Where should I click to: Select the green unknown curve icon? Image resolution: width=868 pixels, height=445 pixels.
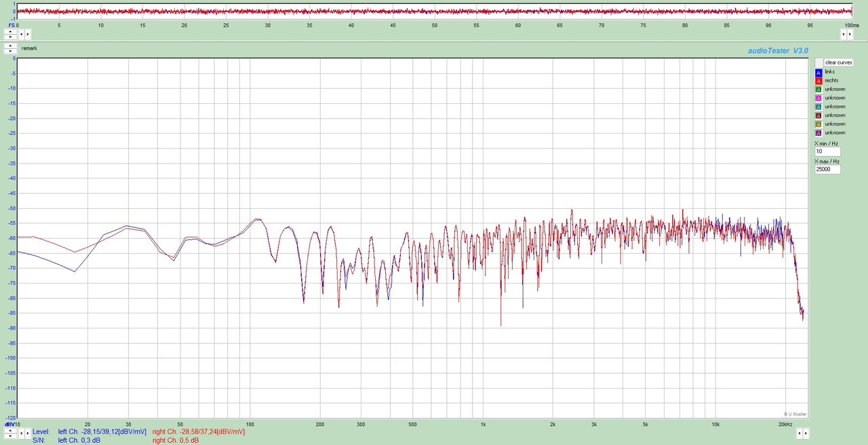[x=818, y=90]
